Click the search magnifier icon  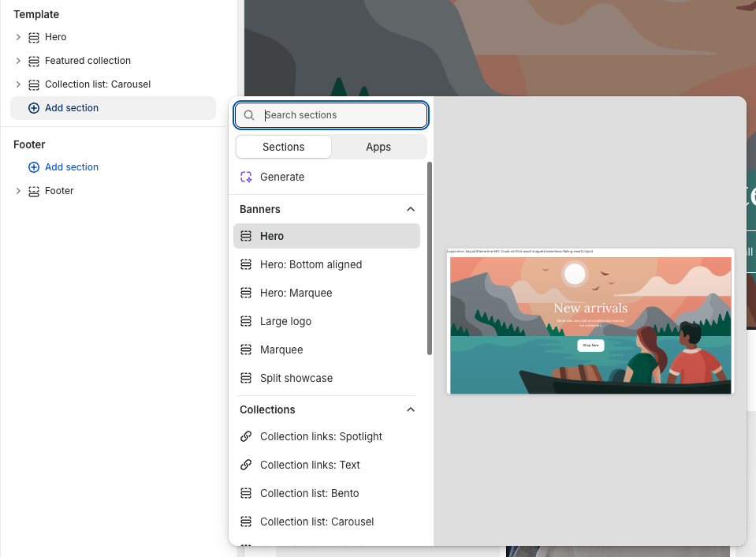(249, 115)
